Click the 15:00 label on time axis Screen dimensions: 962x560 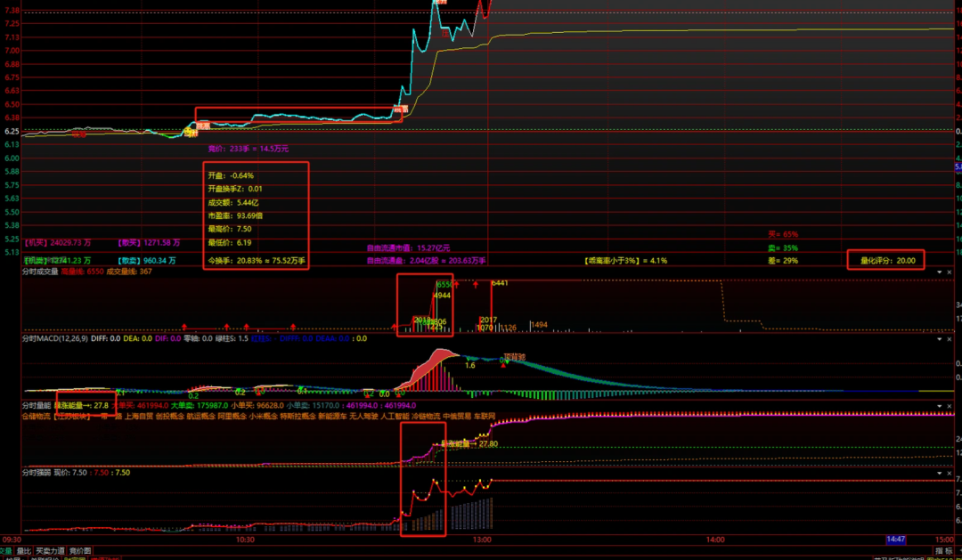click(945, 540)
